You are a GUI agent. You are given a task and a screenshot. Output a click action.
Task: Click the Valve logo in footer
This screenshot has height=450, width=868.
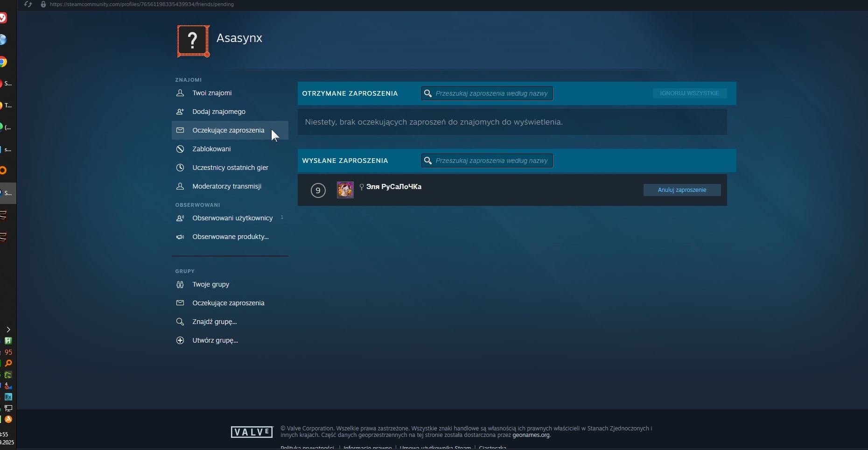click(x=252, y=432)
